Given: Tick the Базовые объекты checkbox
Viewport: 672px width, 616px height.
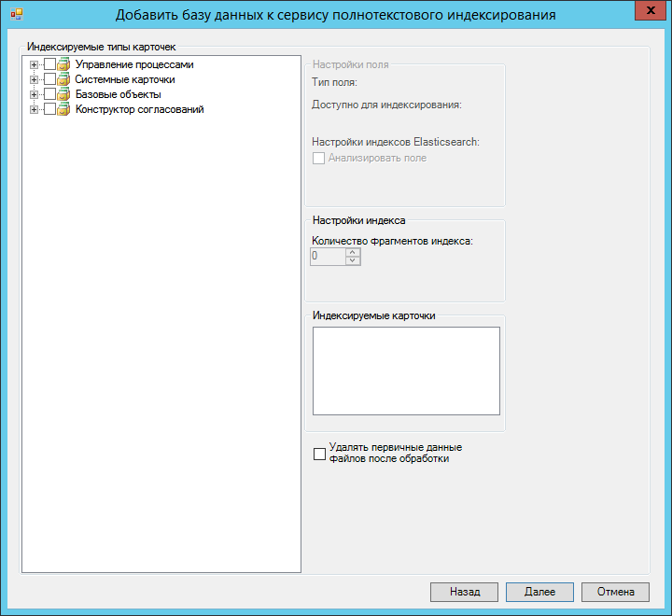Looking at the screenshot, I should [x=49, y=94].
